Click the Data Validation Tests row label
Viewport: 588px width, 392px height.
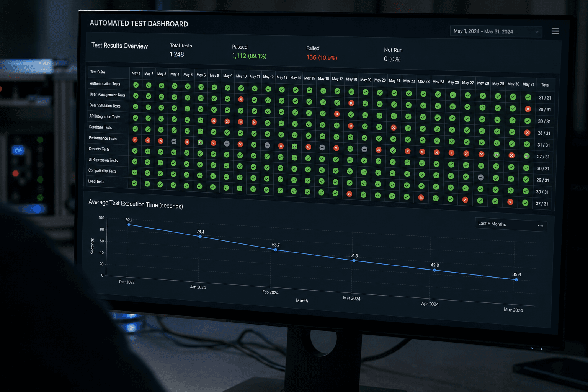(105, 105)
